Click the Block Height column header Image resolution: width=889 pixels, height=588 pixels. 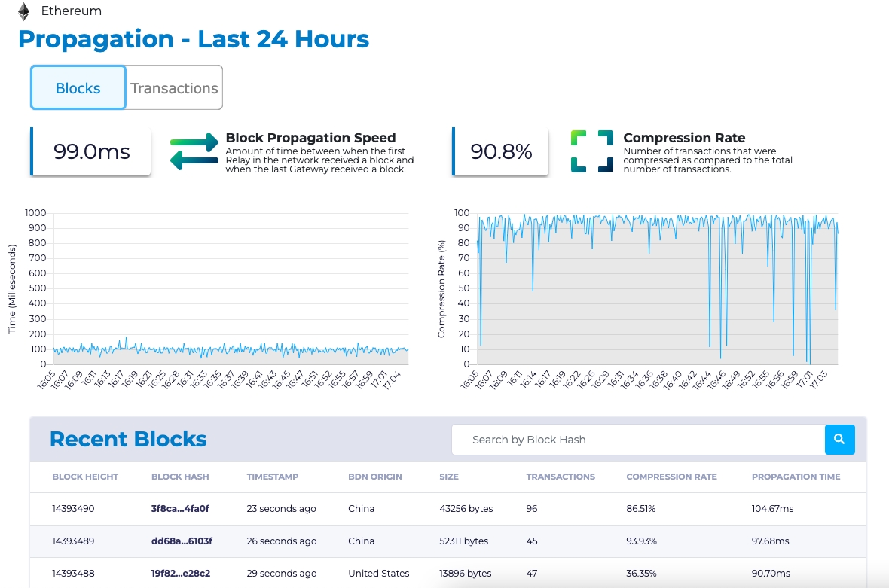pyautogui.click(x=85, y=477)
